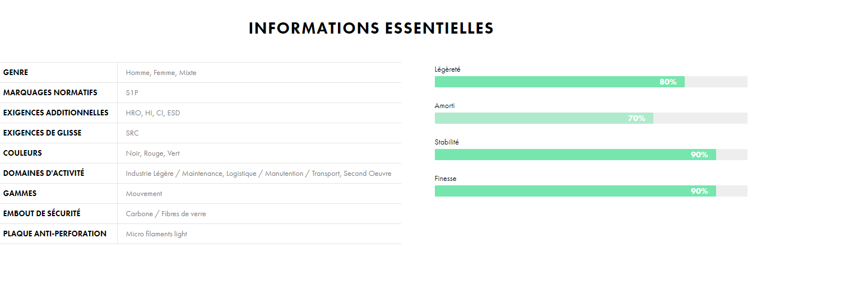
Task: Click the Noir, Rouge, Vert colors value
Action: point(152,153)
